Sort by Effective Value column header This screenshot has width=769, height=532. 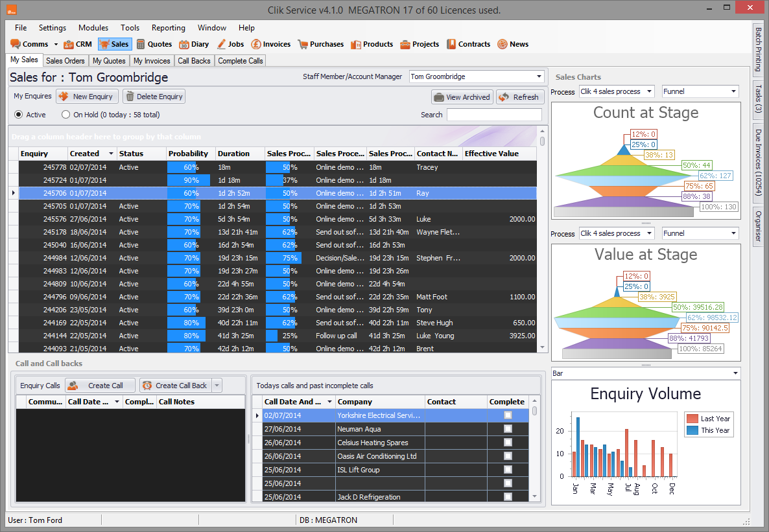(499, 154)
